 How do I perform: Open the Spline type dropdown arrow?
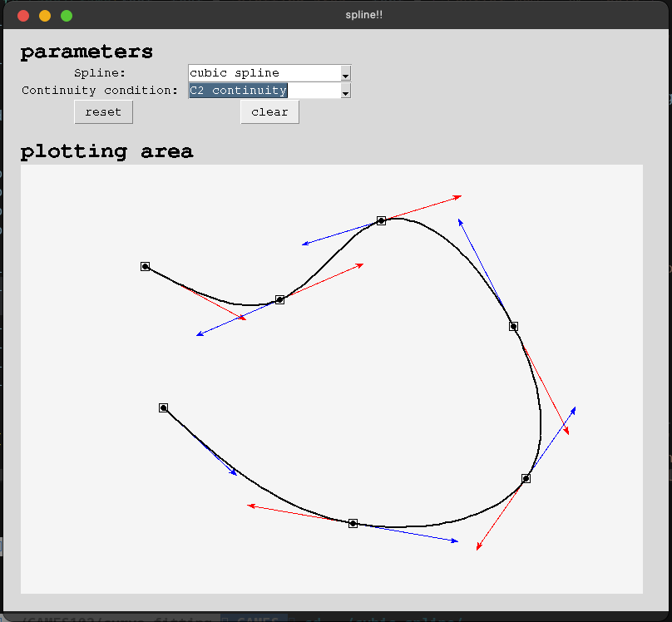tap(346, 74)
